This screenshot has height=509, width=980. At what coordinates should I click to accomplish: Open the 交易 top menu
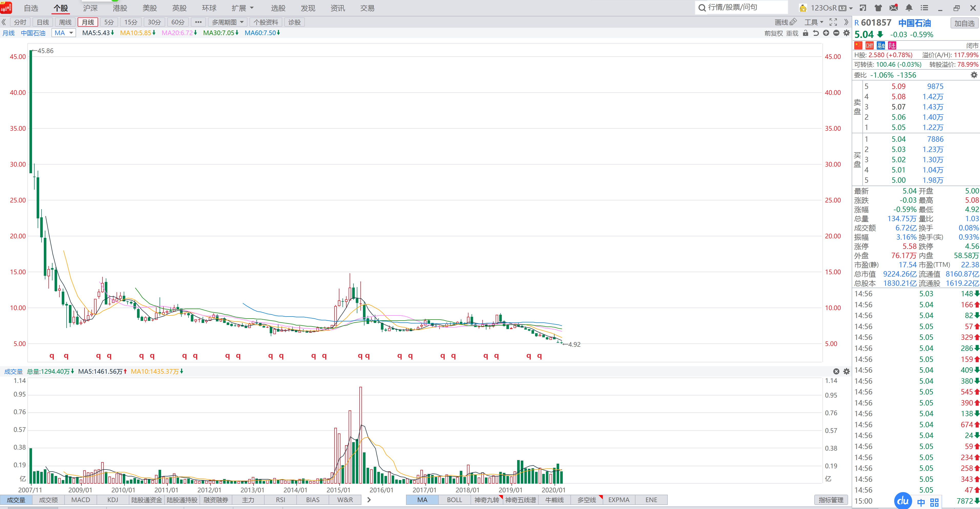[367, 8]
